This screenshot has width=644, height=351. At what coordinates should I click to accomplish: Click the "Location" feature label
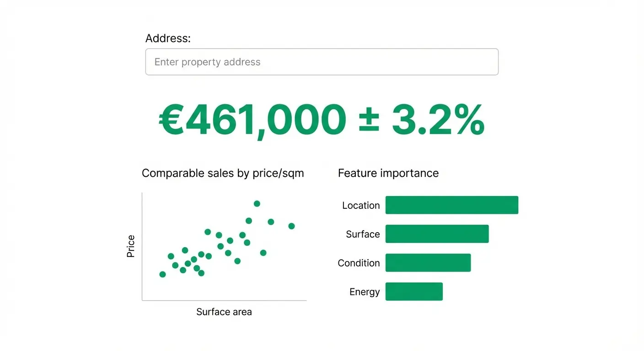(361, 206)
